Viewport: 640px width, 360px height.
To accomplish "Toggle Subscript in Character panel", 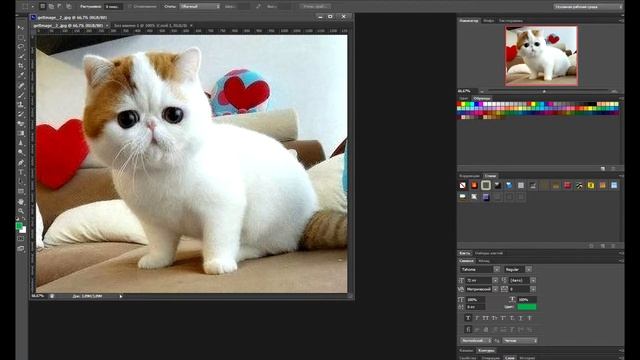I will click(x=512, y=318).
